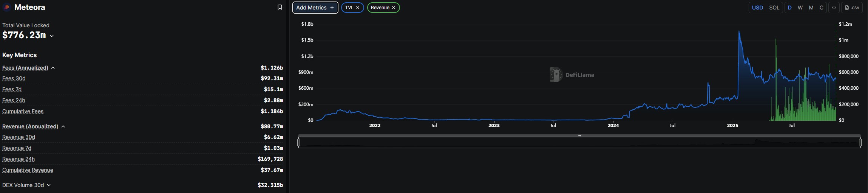This screenshot has width=868, height=193.
Task: Click the Fees 7d label
Action: point(12,89)
